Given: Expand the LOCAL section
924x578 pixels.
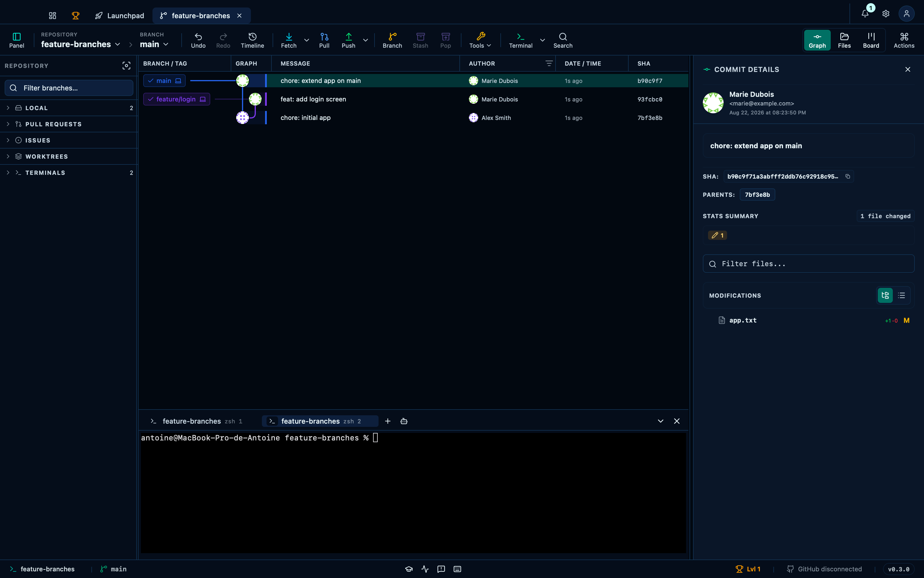Looking at the screenshot, I should tap(69, 108).
